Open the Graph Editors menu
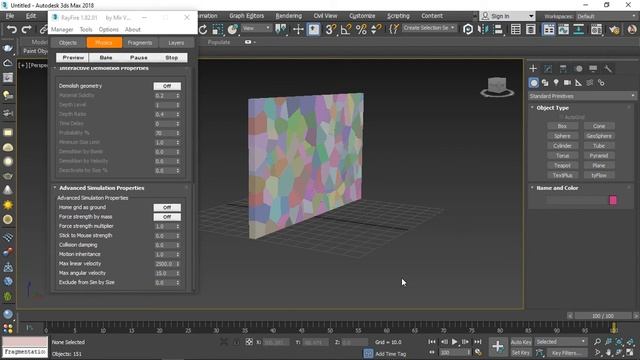The width and height of the screenshot is (640, 360). pos(247,16)
